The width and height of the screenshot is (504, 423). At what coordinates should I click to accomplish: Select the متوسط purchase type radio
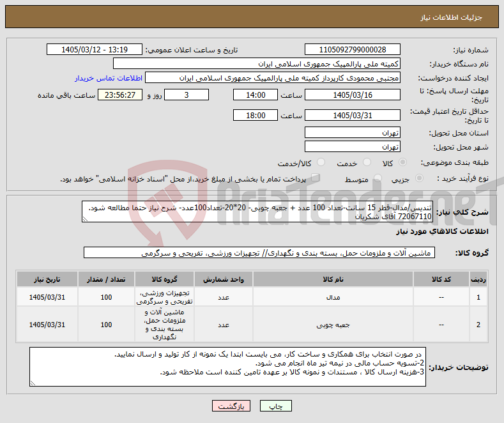coord(378,178)
